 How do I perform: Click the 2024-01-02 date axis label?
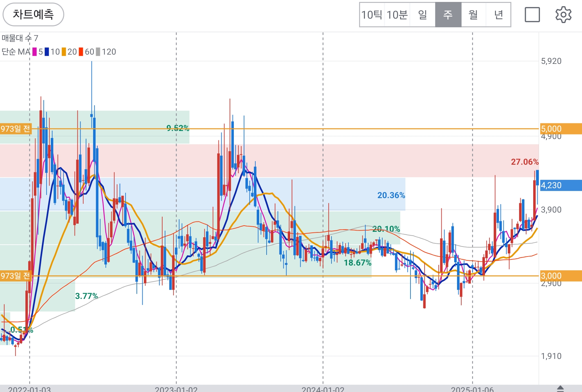point(323,389)
